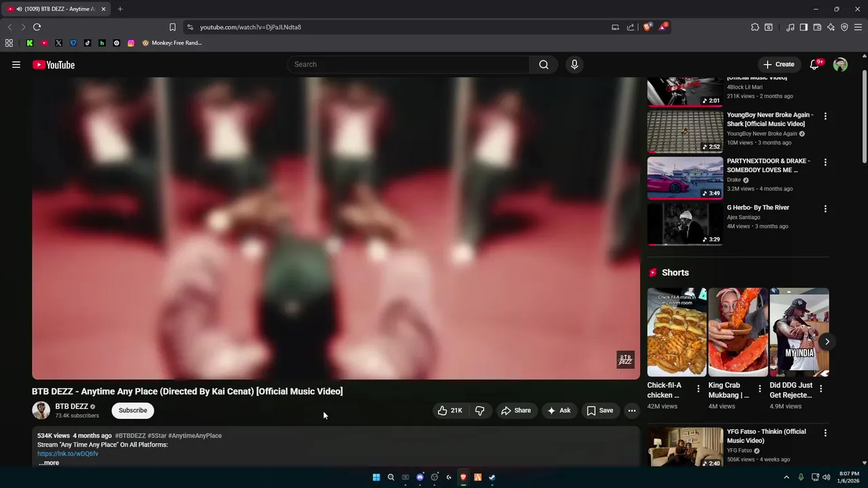The image size is (868, 488).
Task: Open the X (Twitter) bookmark icon
Action: (x=58, y=43)
